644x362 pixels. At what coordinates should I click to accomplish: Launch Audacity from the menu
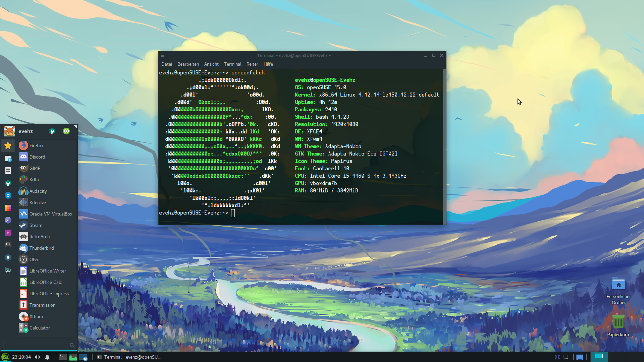coord(47,191)
